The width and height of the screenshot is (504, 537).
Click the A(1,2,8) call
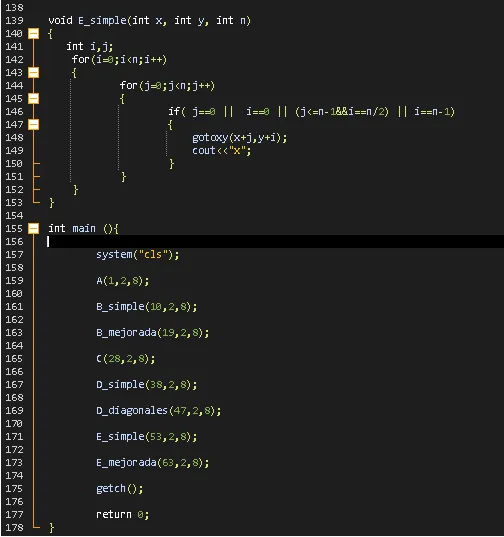coord(123,281)
